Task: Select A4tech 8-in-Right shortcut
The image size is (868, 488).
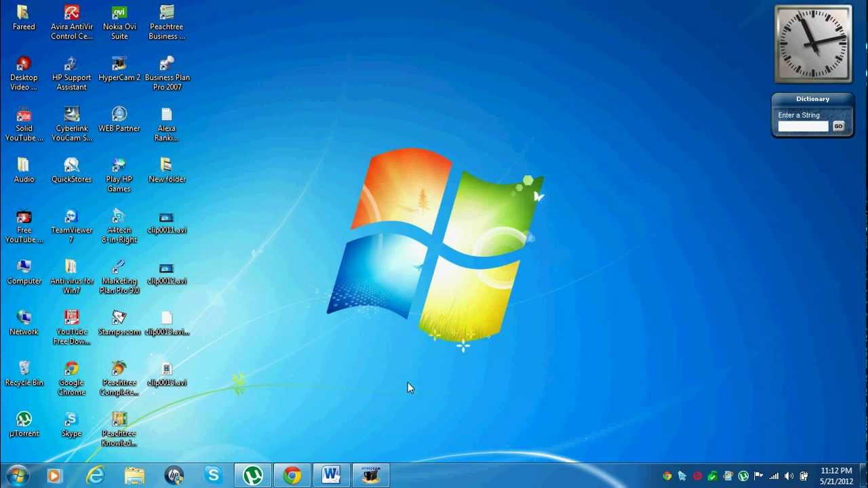Action: coord(119,226)
